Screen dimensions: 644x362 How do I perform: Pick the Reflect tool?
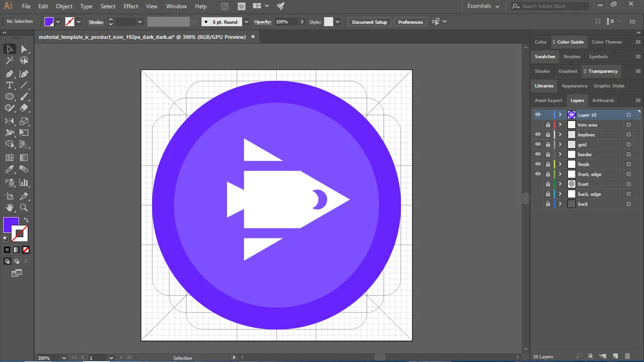click(x=10, y=121)
